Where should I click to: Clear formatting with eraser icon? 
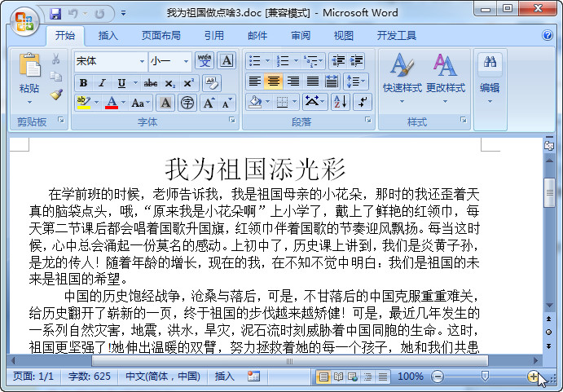[x=212, y=83]
